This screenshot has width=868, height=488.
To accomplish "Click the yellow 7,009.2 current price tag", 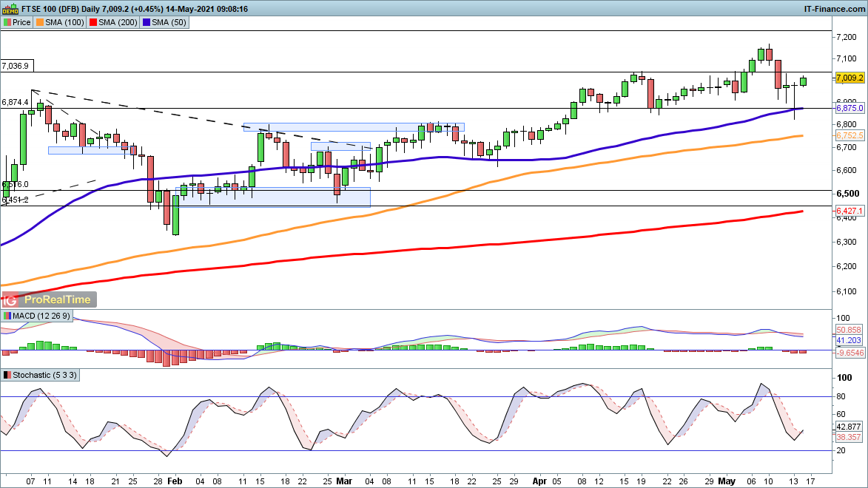I will coord(849,78).
